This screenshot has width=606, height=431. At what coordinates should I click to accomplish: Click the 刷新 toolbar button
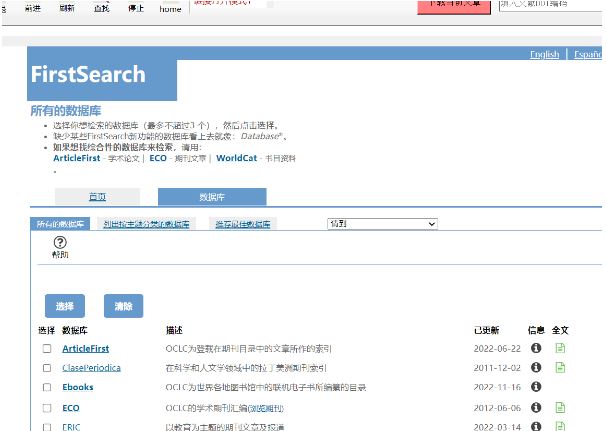pyautogui.click(x=67, y=8)
